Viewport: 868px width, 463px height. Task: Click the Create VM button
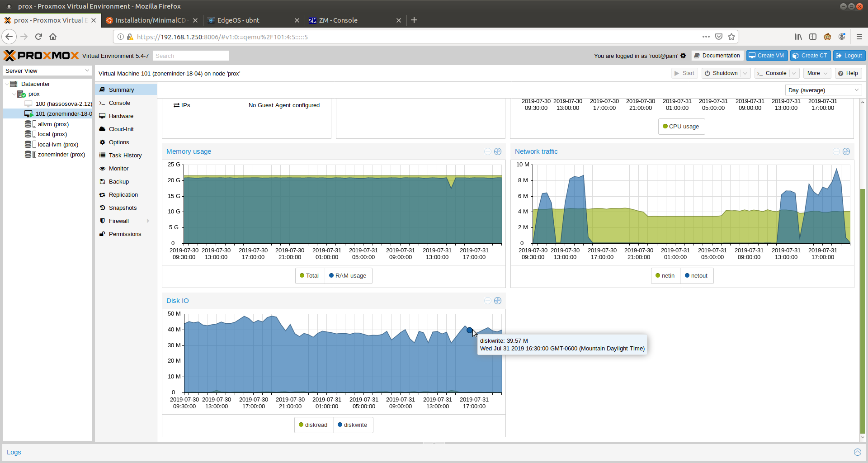pos(767,56)
